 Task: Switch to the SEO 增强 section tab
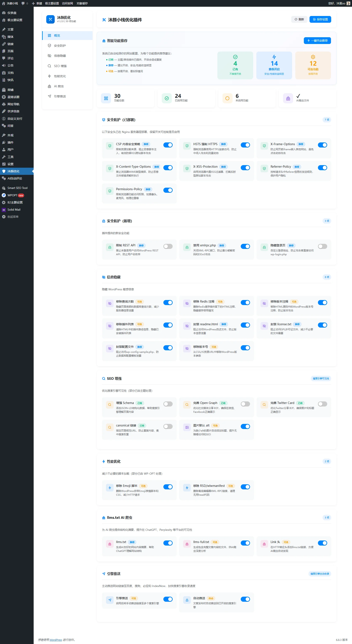click(60, 66)
